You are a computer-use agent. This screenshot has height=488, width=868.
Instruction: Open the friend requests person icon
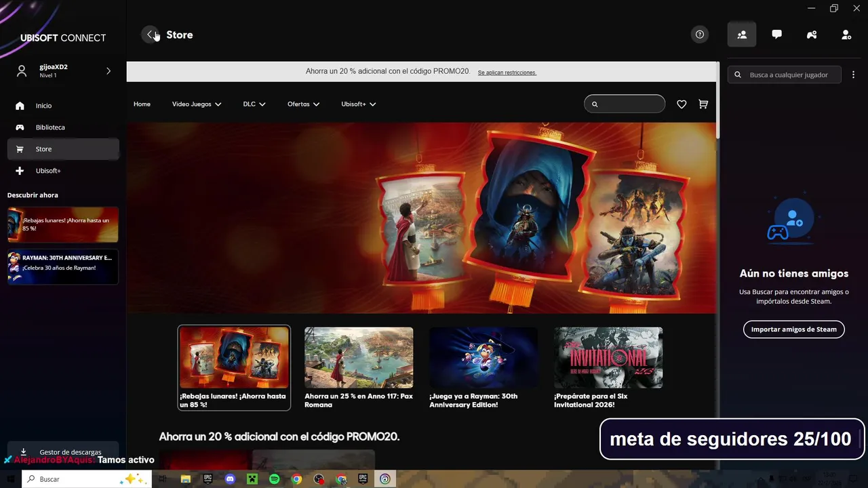(846, 35)
